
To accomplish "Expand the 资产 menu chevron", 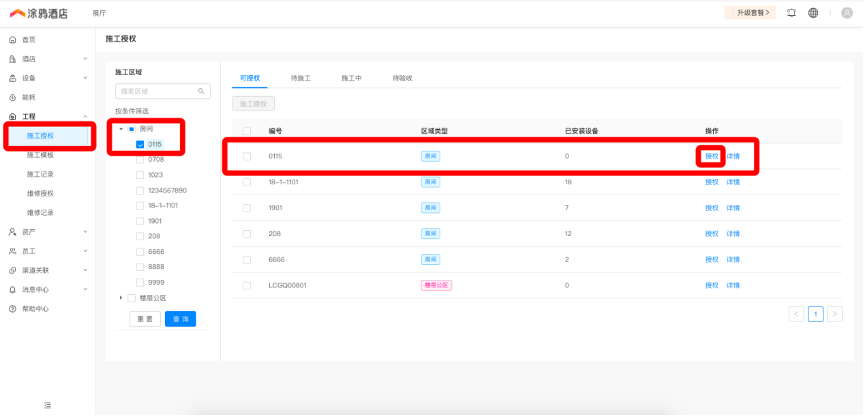I will [85, 232].
